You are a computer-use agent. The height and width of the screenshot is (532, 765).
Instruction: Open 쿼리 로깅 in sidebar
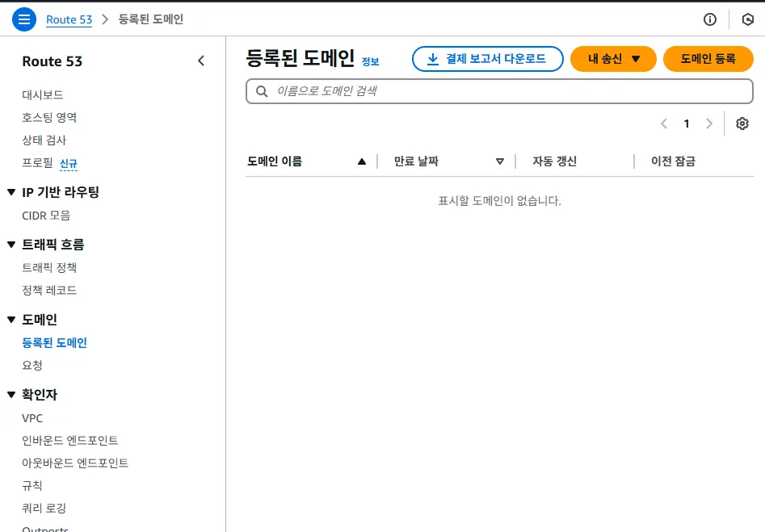(x=44, y=508)
